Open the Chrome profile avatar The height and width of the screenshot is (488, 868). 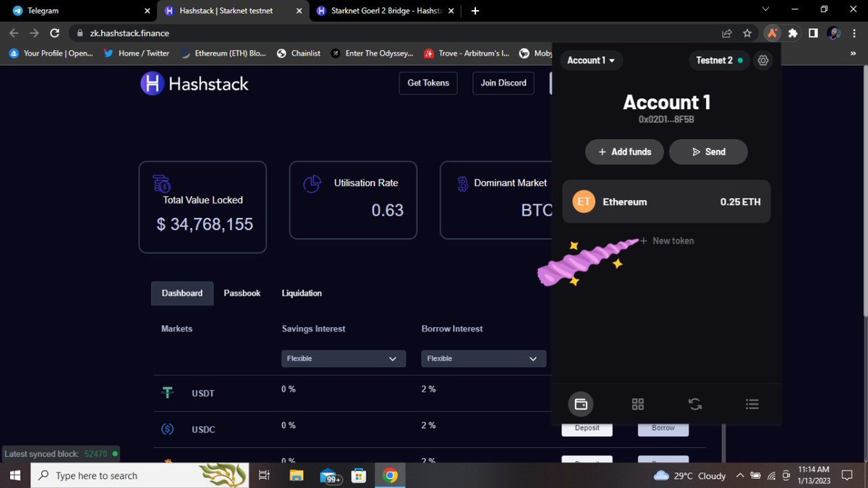(x=833, y=33)
